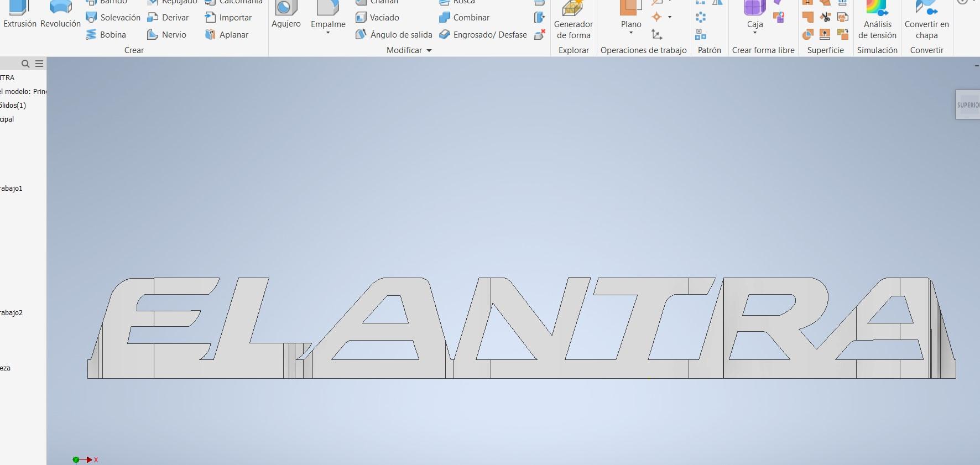This screenshot has height=465, width=980.
Task: Click the "Operaciones de trabajo" panel label
Action: (643, 50)
